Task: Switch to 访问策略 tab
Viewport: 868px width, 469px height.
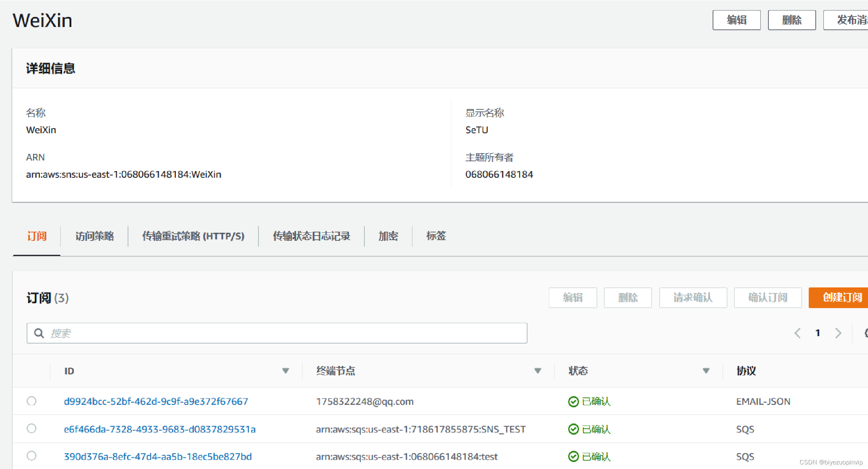Action: pos(95,236)
